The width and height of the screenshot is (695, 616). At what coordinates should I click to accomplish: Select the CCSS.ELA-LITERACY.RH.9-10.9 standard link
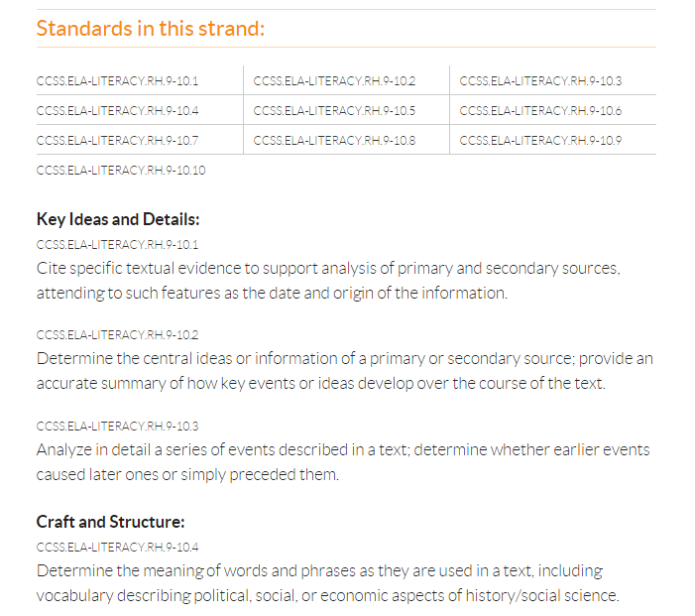coord(540,140)
